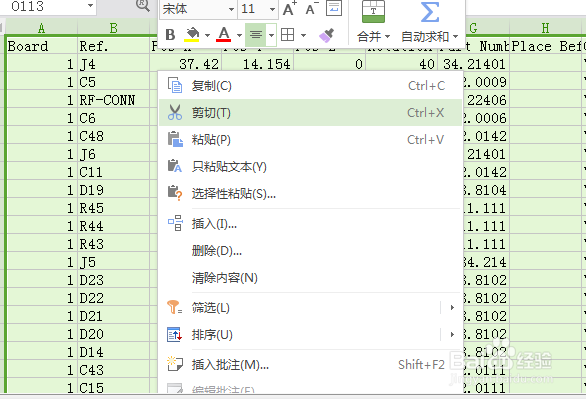Viewport: 586px width, 399px height.
Task: Click cell with part number 34.21401
Action: [474, 64]
